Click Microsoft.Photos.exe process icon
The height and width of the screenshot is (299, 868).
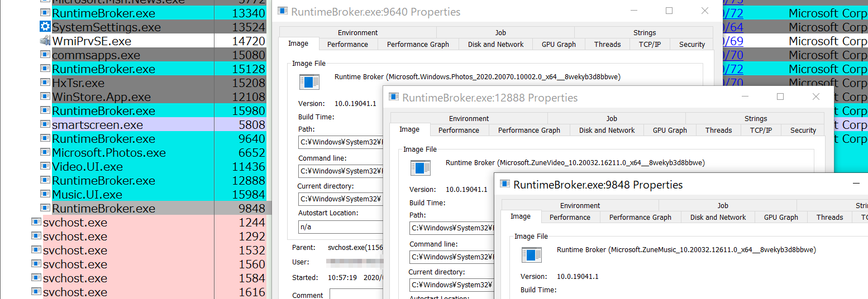(x=45, y=152)
